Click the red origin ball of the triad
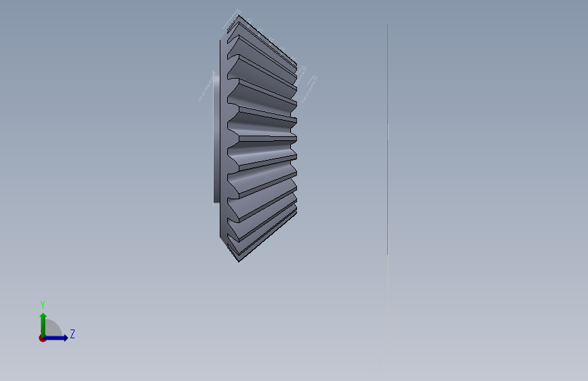Viewport: 588px width, 381px height. [x=42, y=338]
